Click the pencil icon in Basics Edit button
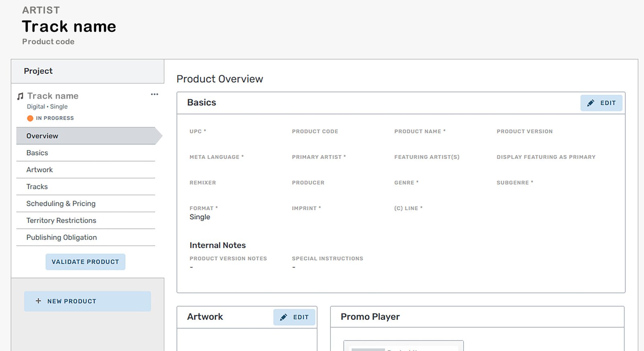Screen dimensions: 644x351 [590, 103]
